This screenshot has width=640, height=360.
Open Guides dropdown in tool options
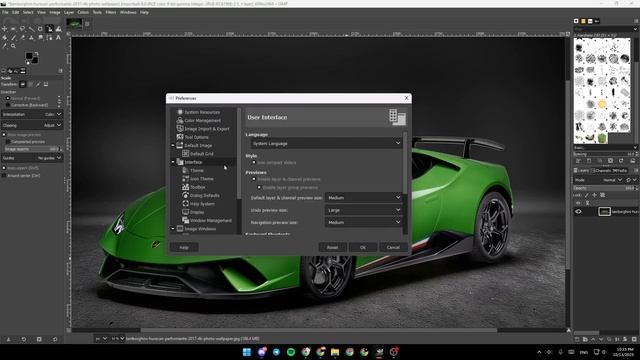click(x=32, y=158)
